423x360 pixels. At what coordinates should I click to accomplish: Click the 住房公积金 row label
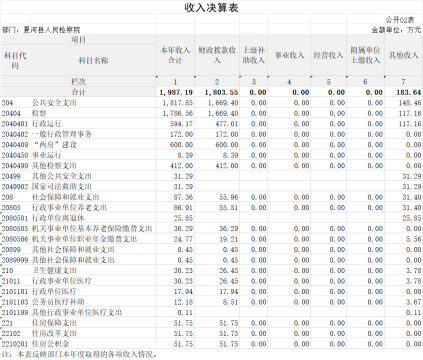point(51,344)
